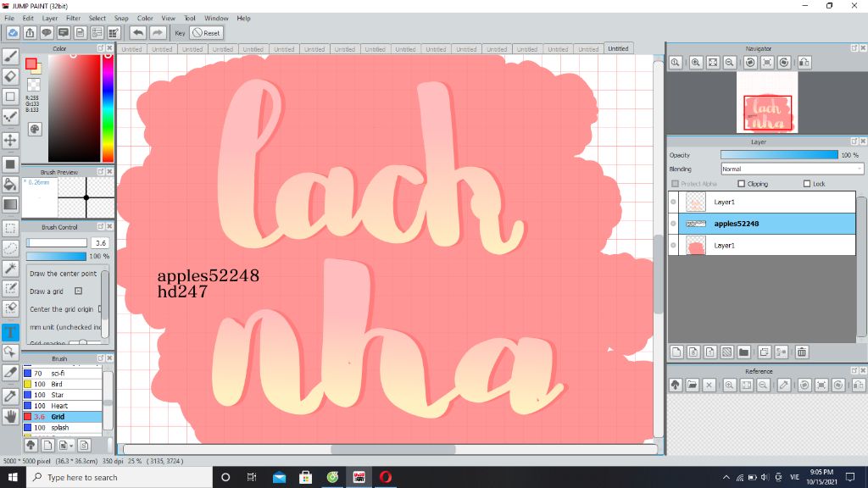Click the Type here to search box
The image size is (868, 488).
tap(119, 477)
